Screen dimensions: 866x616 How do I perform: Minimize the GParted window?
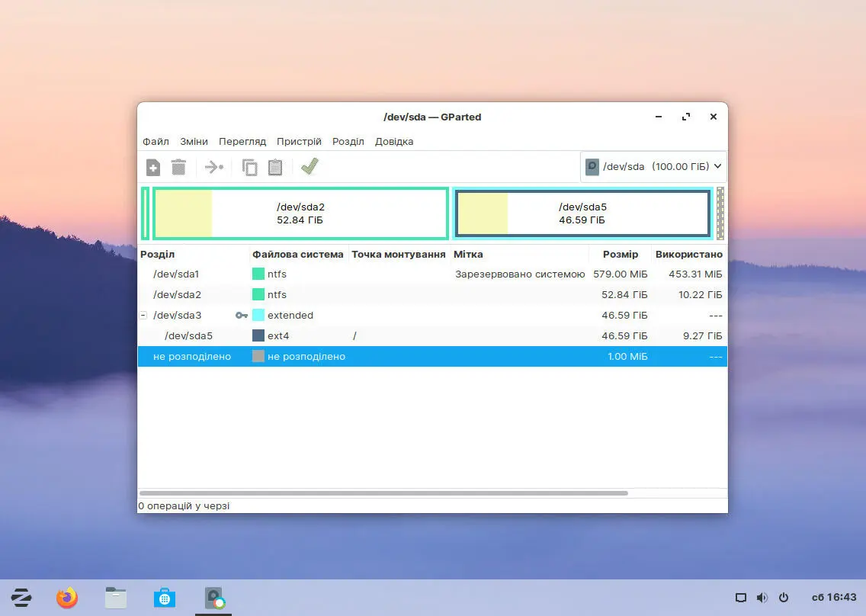pyautogui.click(x=659, y=117)
